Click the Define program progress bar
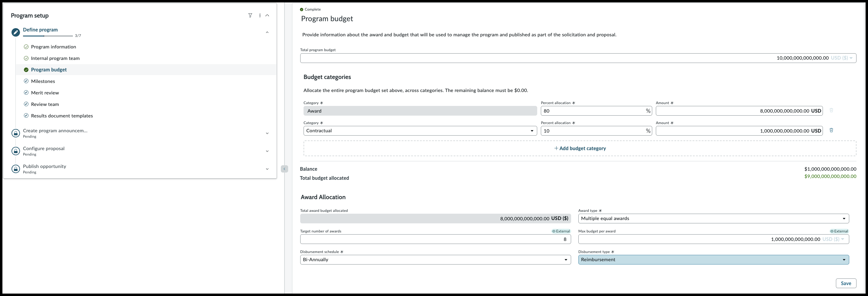The image size is (868, 296). [x=48, y=36]
